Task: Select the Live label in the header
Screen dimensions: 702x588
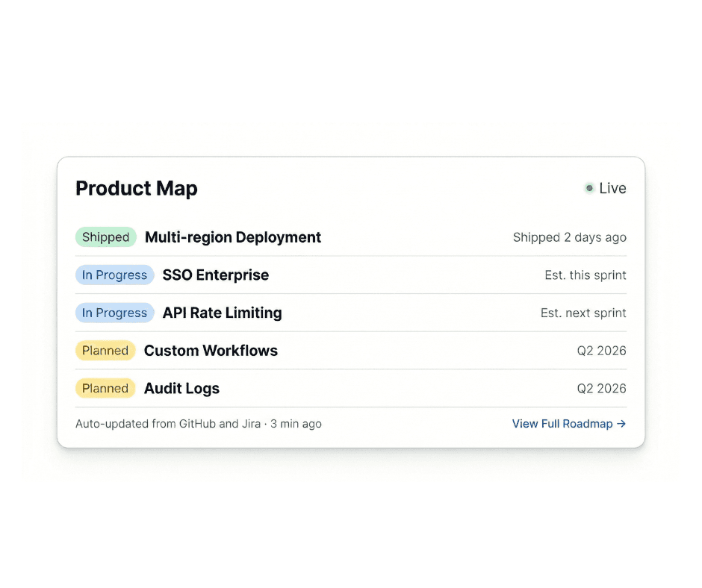Action: [612, 188]
